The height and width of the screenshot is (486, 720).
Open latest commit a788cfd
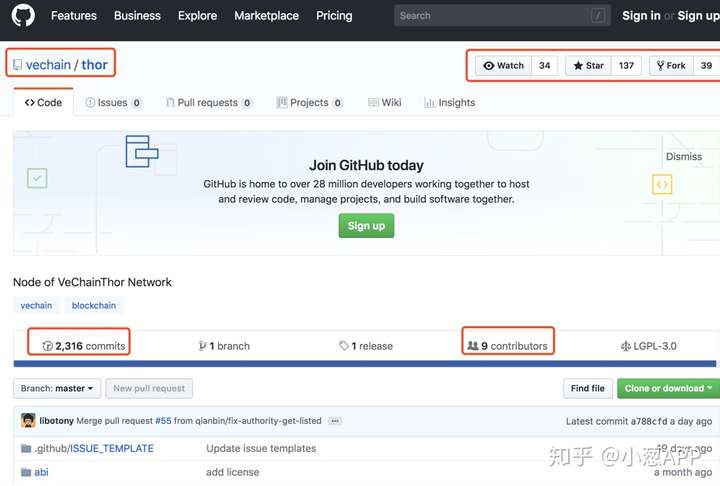[649, 421]
